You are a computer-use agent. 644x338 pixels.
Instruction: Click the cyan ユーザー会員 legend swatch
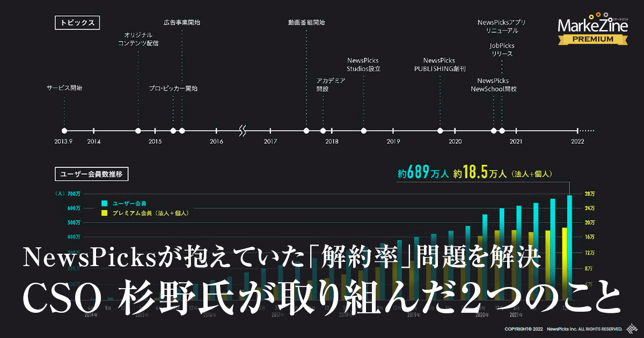[x=105, y=203]
